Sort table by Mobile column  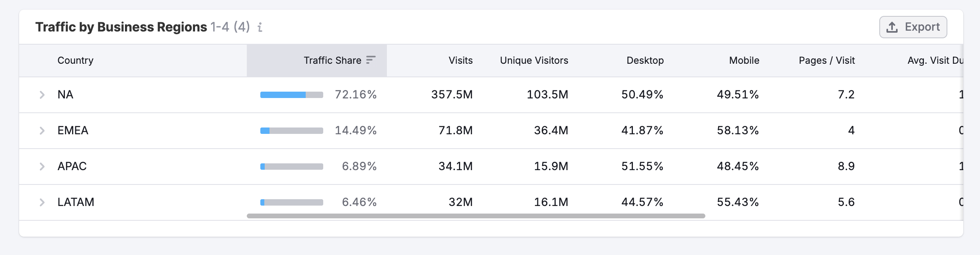point(744,61)
